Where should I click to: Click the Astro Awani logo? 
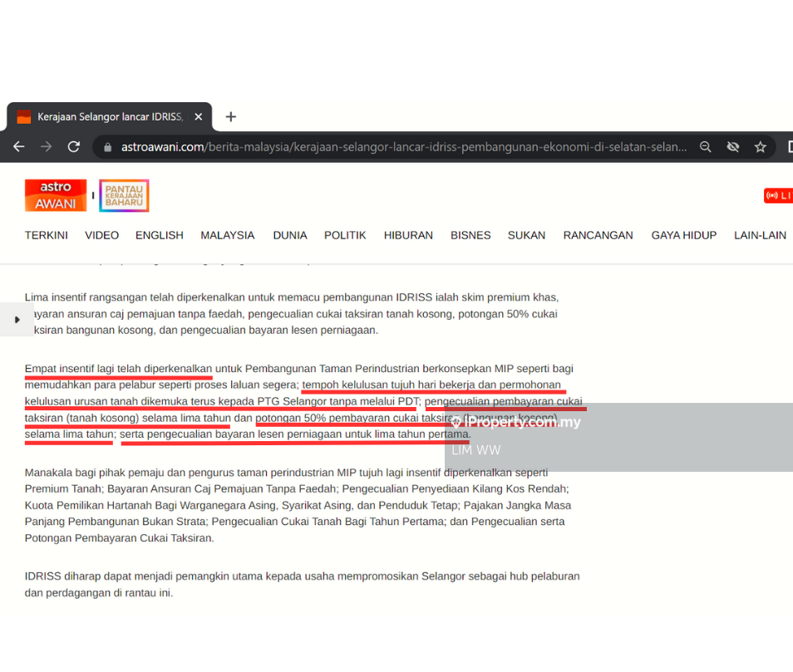pyautogui.click(x=56, y=196)
